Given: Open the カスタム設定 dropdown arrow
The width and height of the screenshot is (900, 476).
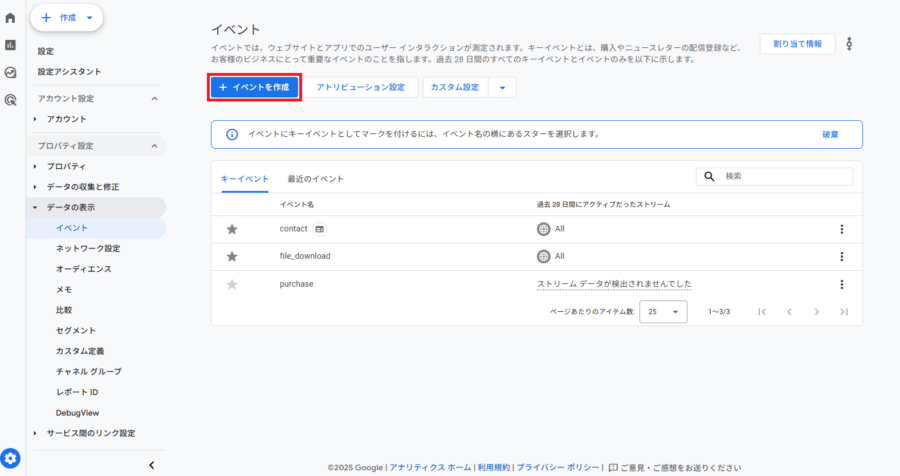Looking at the screenshot, I should pyautogui.click(x=502, y=88).
